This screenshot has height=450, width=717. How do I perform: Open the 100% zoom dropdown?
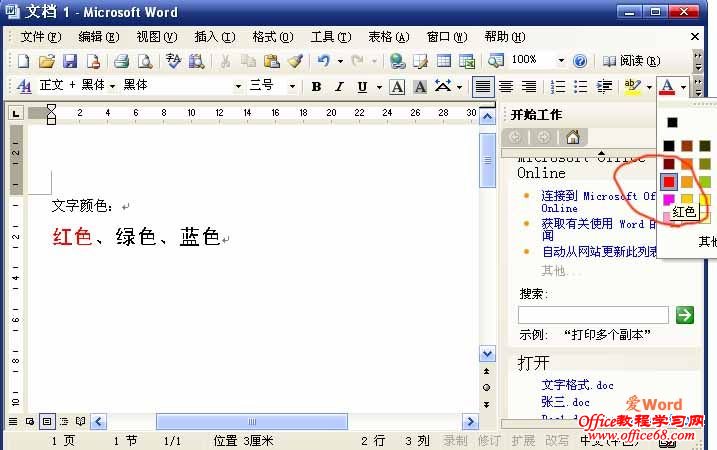[561, 60]
